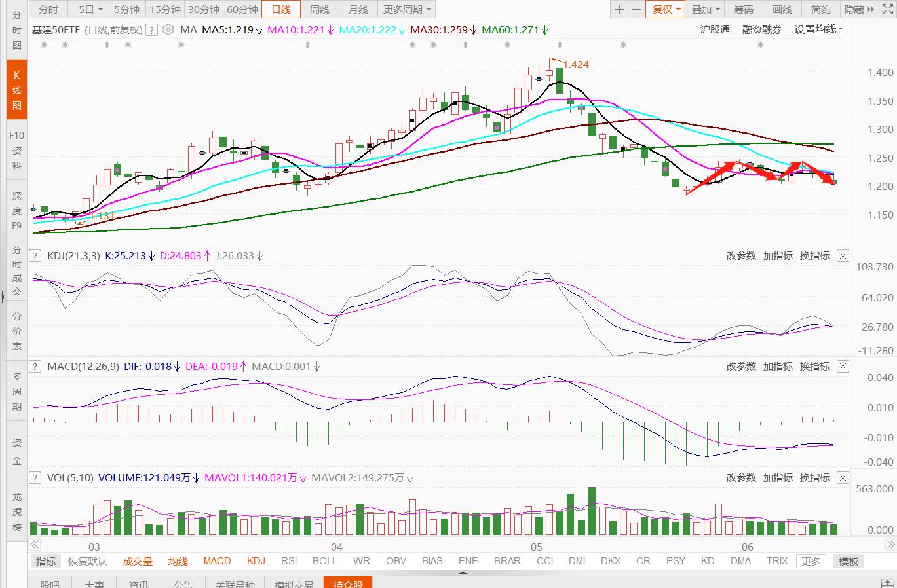
Task: Click the zoom-in plus icon
Action: click(x=619, y=9)
